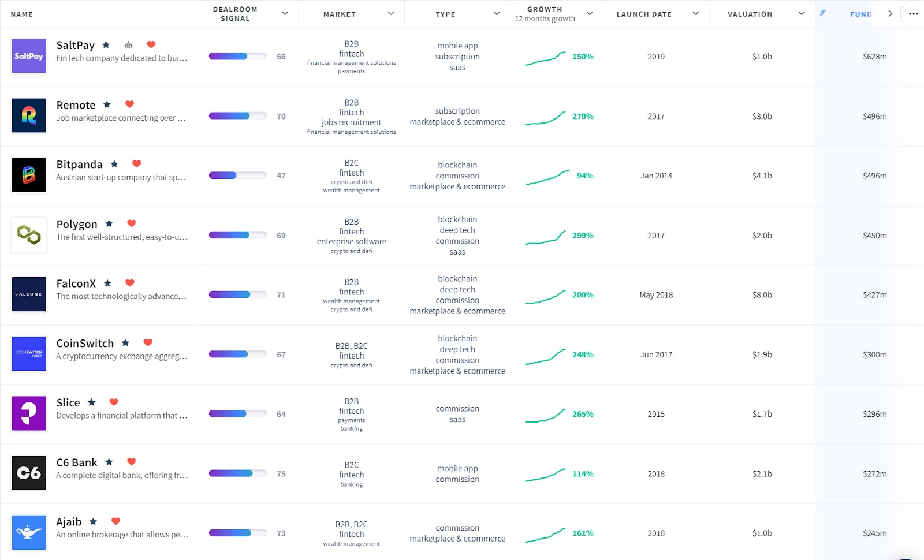
Task: Expand the Launch Date column dropdown arrow
Action: (696, 13)
